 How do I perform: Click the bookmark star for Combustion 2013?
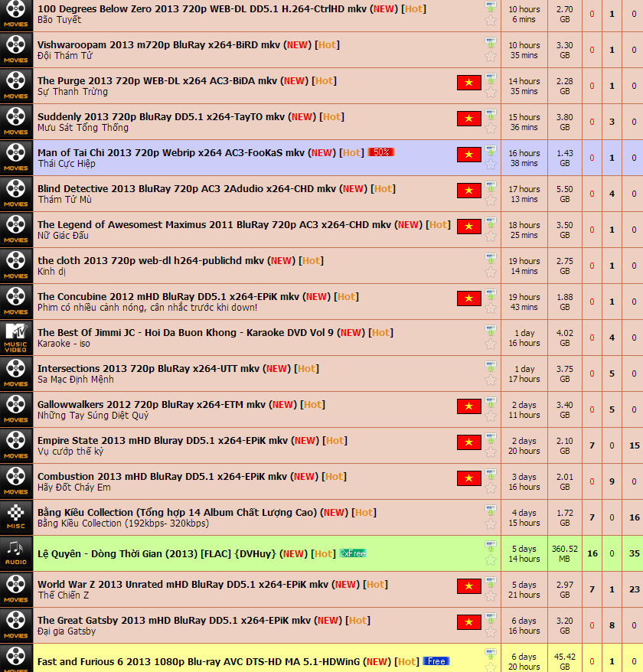click(491, 488)
